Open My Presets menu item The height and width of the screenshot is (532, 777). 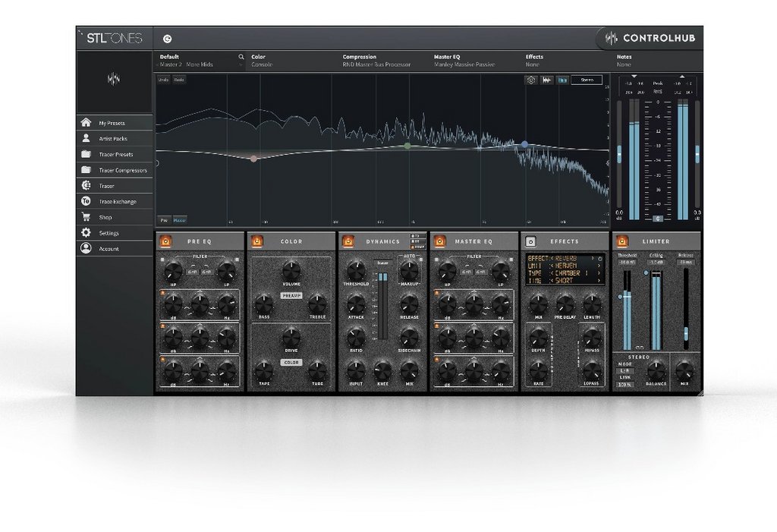(115, 122)
